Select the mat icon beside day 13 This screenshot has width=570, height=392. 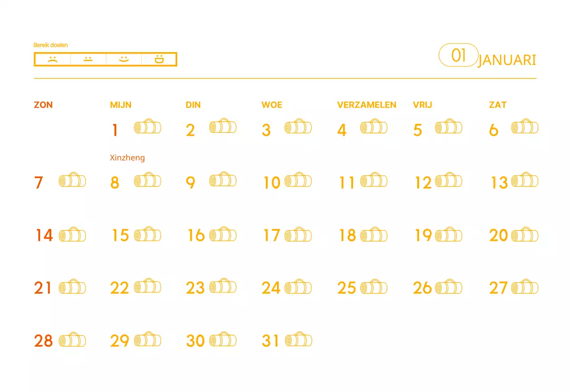(525, 180)
